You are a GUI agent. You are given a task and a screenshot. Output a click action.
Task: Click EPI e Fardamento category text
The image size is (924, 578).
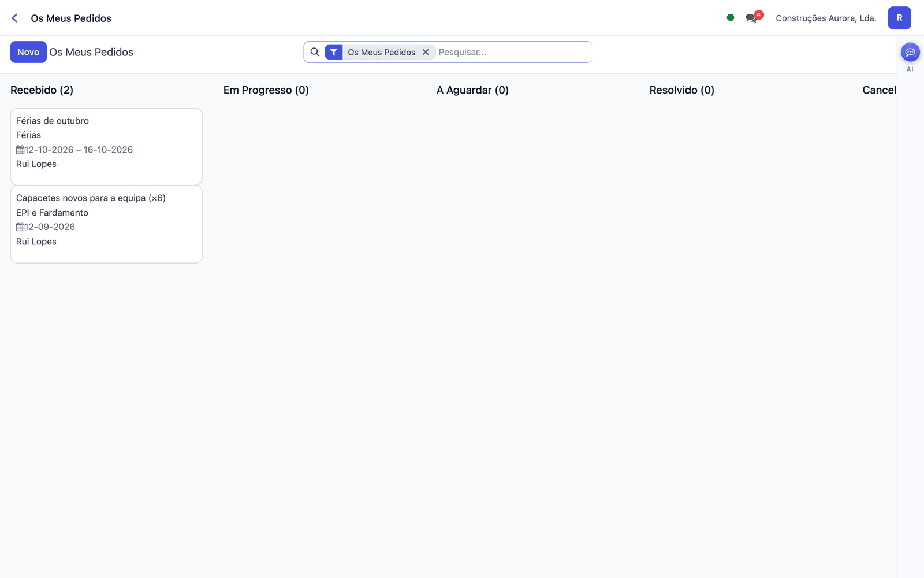pos(52,213)
